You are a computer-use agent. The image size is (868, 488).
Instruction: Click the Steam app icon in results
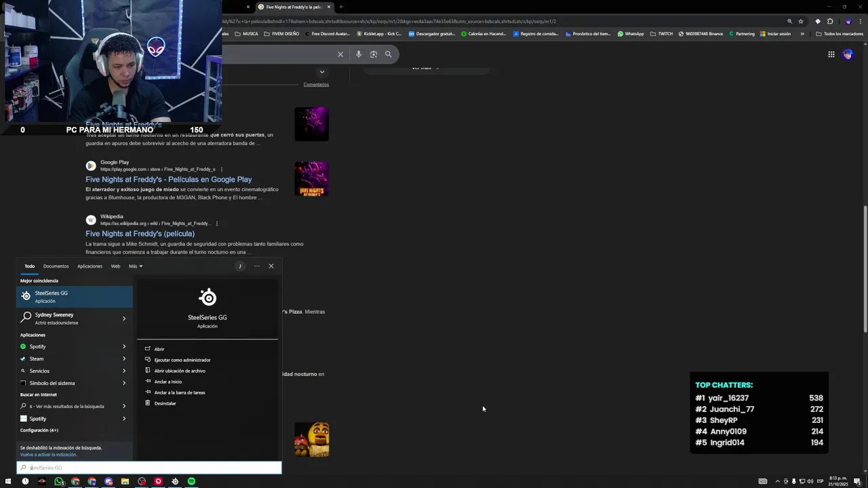click(x=23, y=359)
